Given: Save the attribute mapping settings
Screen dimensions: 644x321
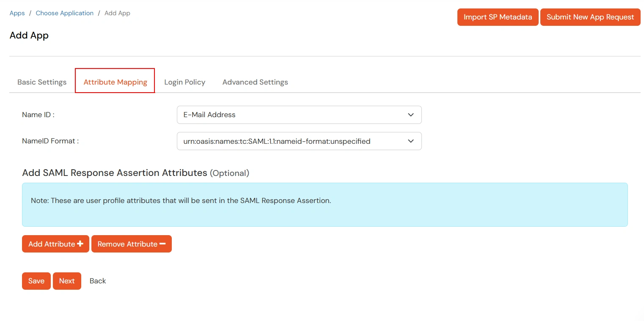Looking at the screenshot, I should click(x=36, y=280).
